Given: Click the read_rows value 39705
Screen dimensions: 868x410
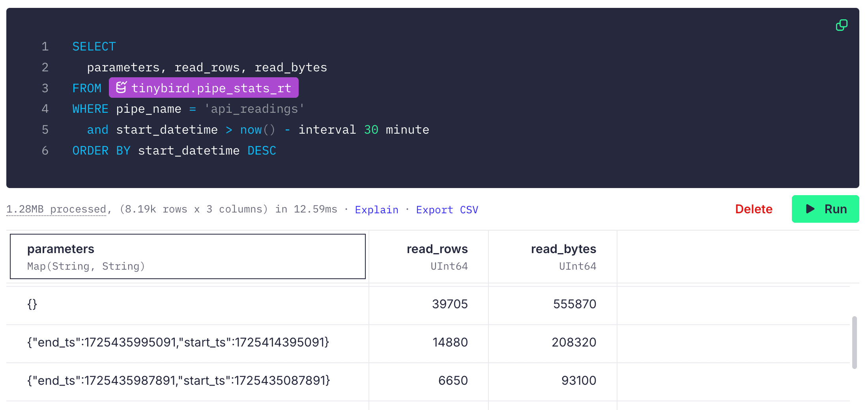Looking at the screenshot, I should 449,304.
